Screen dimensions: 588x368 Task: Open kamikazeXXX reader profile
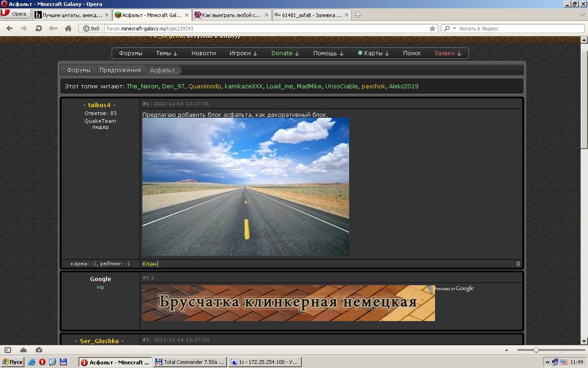[243, 86]
